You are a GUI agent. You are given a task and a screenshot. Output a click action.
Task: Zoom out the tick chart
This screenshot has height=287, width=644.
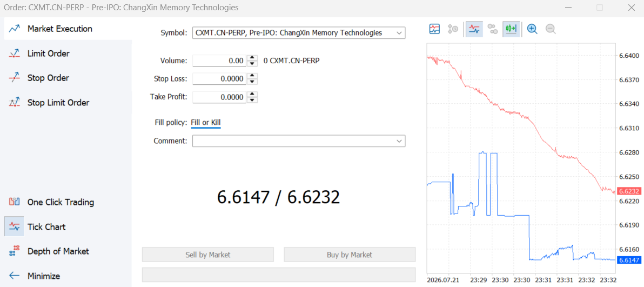pyautogui.click(x=551, y=29)
